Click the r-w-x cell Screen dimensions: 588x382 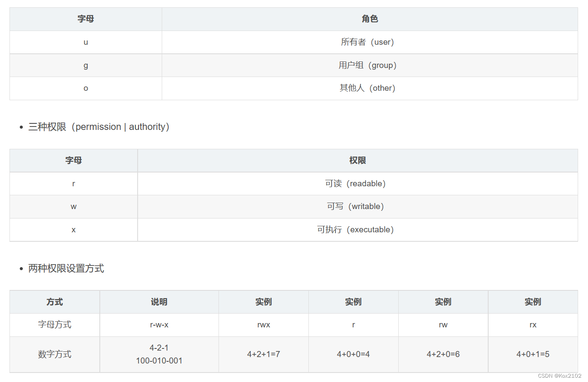(159, 325)
